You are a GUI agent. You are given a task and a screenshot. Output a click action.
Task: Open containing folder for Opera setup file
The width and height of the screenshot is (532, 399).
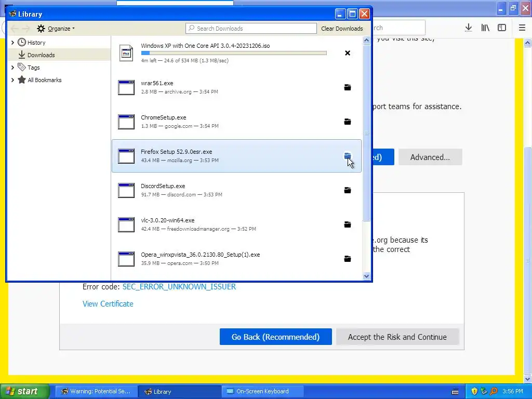pos(348,259)
